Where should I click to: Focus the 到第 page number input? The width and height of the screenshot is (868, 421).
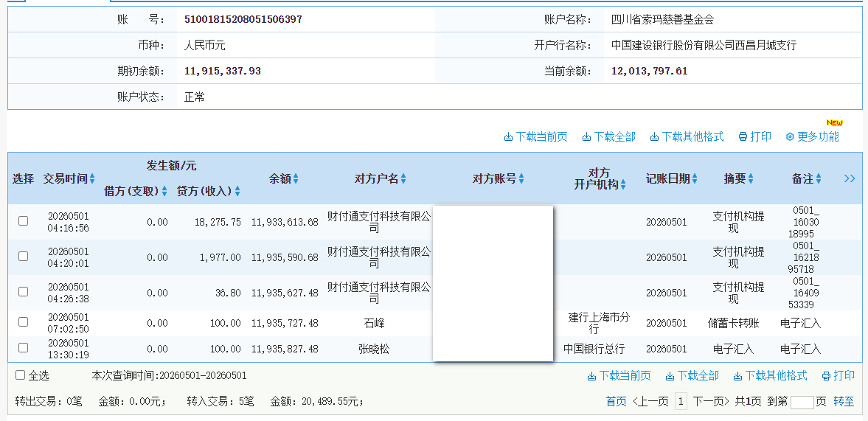(x=802, y=402)
